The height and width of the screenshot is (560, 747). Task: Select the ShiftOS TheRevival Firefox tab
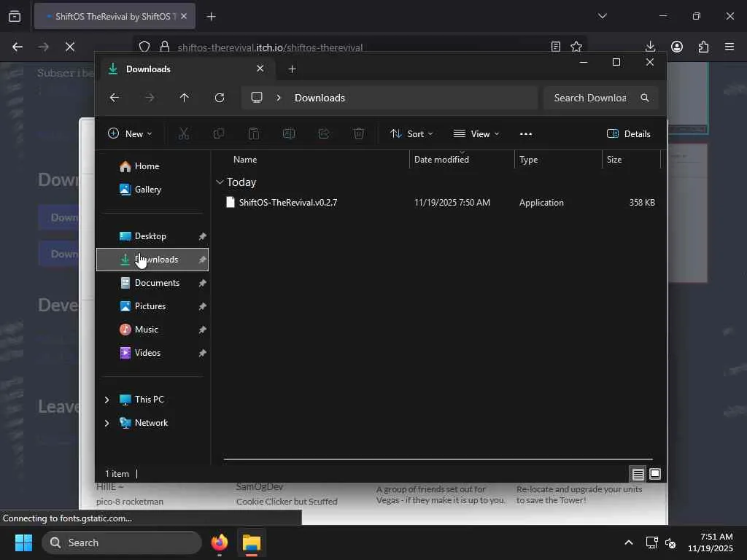click(115, 16)
